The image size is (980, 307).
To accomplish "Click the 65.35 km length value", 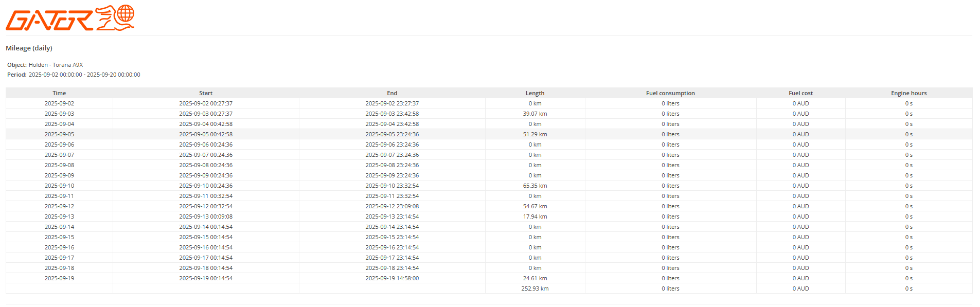I will pyautogui.click(x=535, y=186).
